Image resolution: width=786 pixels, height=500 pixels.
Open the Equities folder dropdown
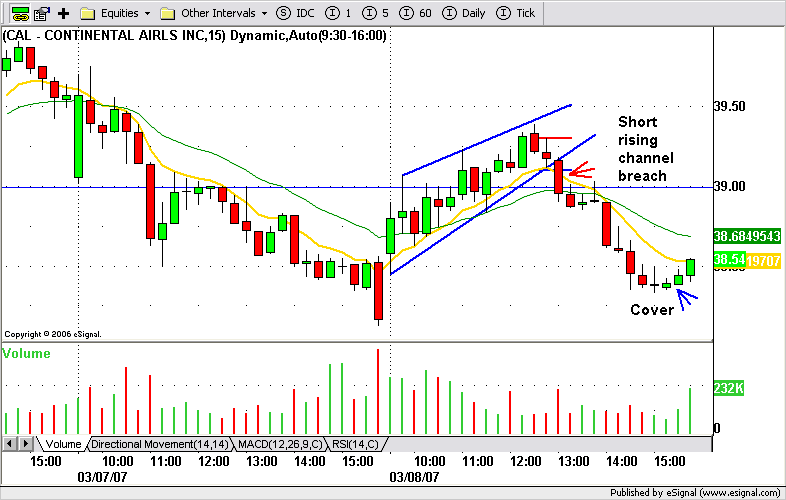[147, 14]
